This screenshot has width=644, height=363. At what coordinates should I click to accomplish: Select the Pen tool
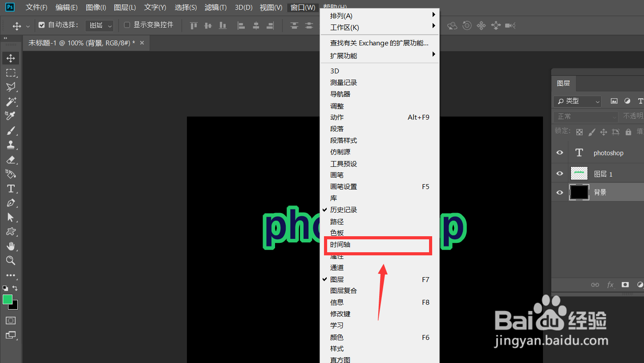pyautogui.click(x=11, y=203)
